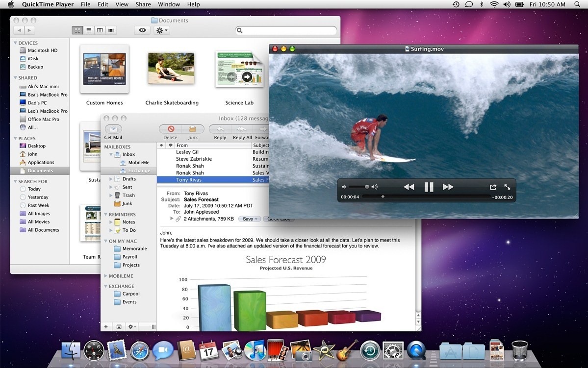Switch Finder to Cover Flow view icon
This screenshot has width=588, height=368.
[x=110, y=29]
